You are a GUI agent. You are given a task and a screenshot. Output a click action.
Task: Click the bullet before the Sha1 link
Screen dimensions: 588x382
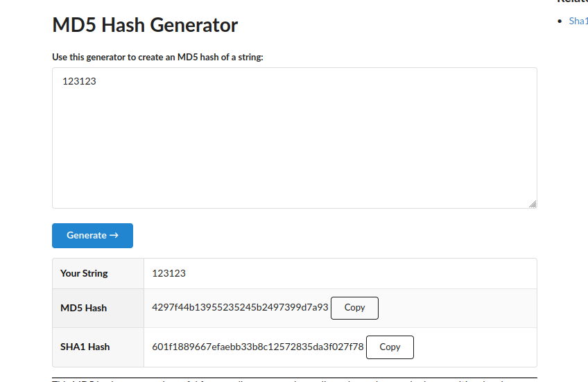tap(560, 21)
